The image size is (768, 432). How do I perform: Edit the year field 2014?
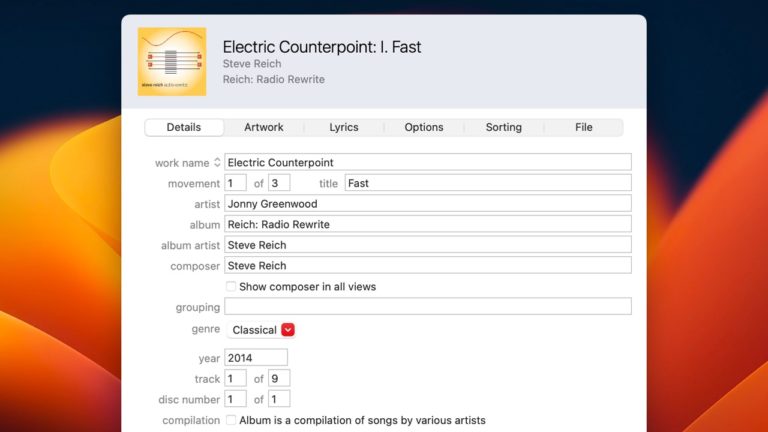256,358
